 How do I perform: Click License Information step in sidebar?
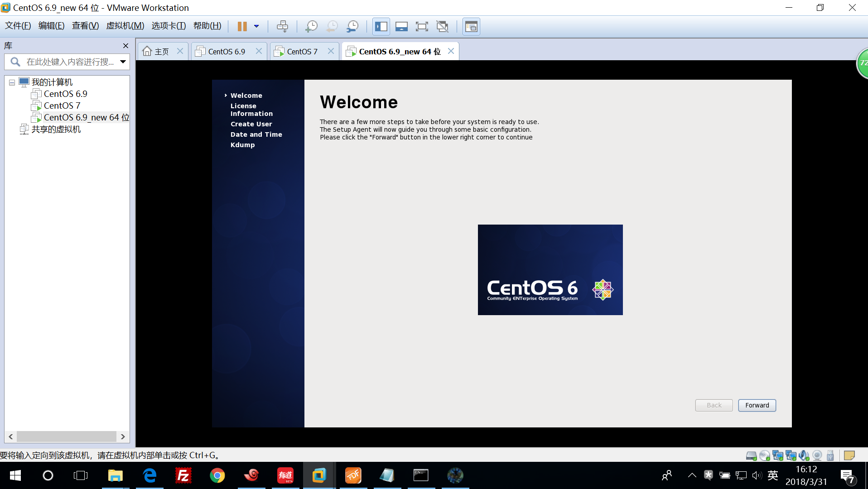[251, 110]
